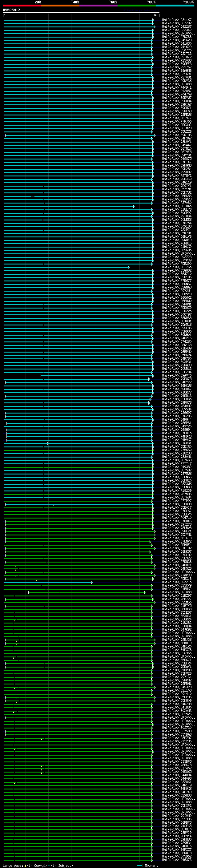Image resolution: width=197 pixels, height=868 pixels.
Task: Click the UniRef100_Q09188 entry
Action: pos(177,226)
